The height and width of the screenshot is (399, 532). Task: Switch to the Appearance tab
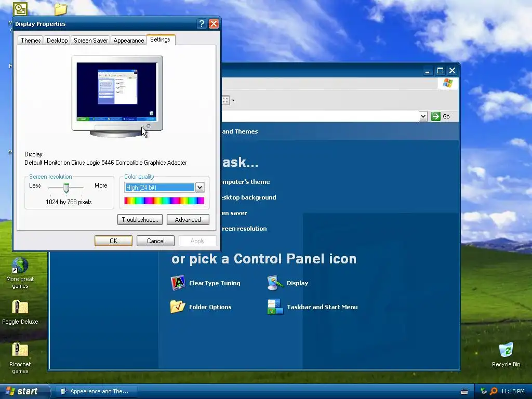click(129, 41)
